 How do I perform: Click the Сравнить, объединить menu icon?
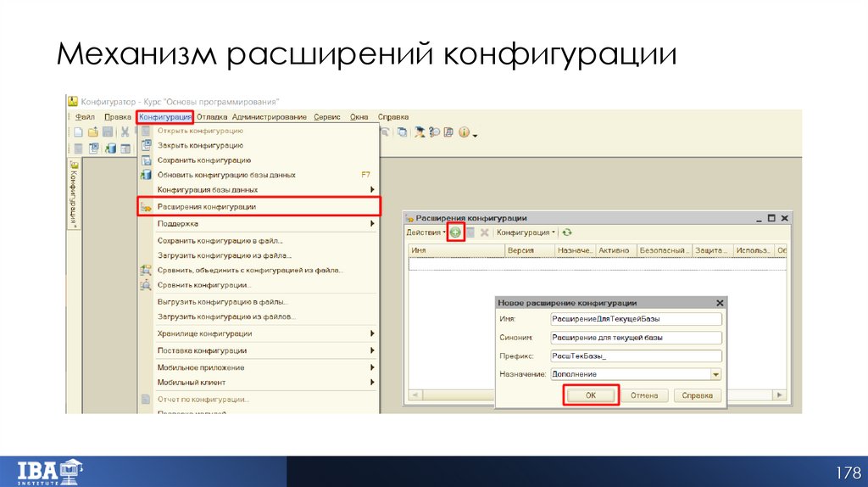pos(146,271)
